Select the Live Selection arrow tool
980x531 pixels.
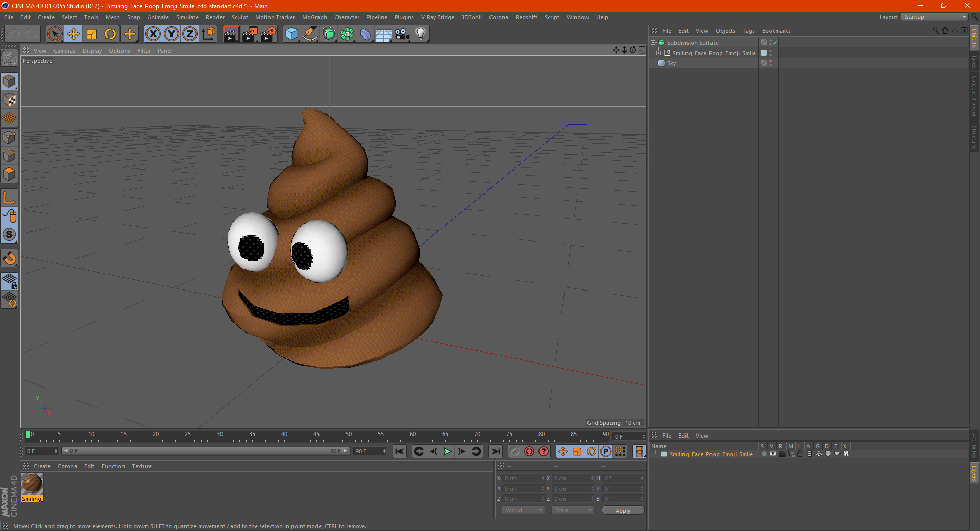click(x=55, y=34)
